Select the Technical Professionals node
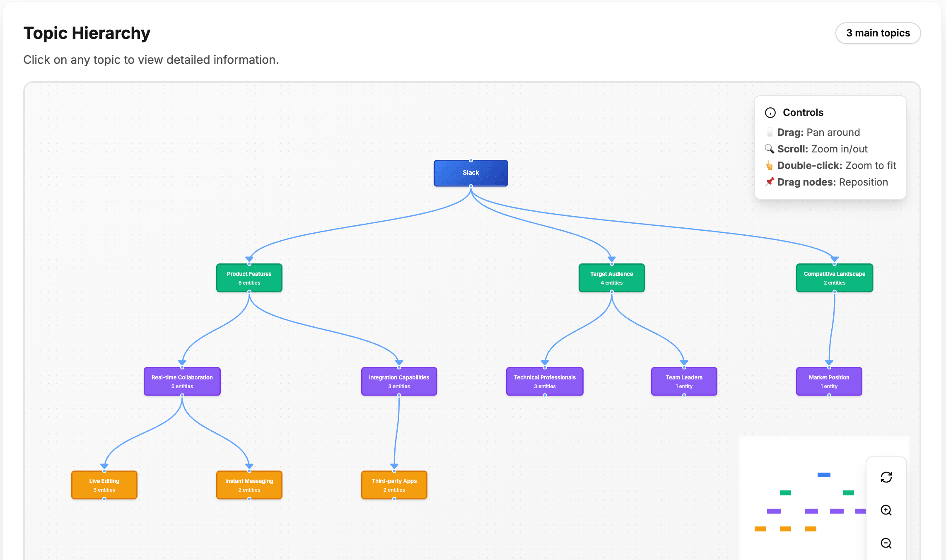This screenshot has height=560, width=946. (545, 381)
